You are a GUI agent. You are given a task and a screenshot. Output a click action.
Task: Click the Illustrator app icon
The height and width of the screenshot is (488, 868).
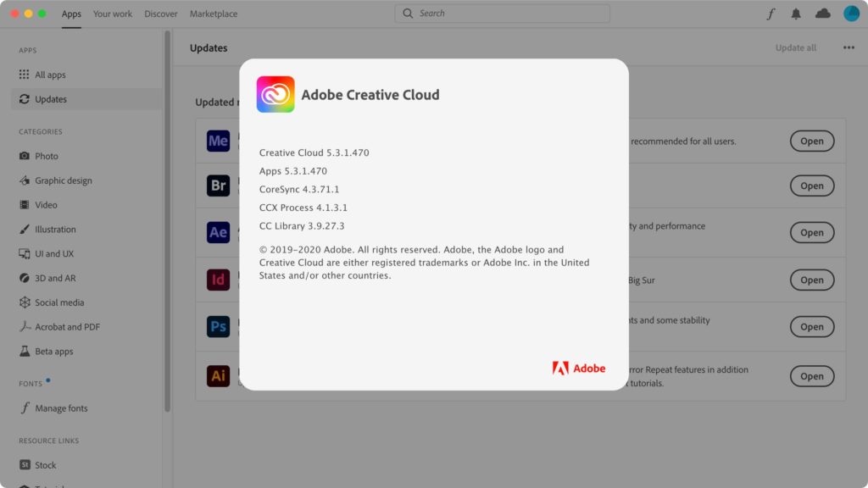pos(218,375)
